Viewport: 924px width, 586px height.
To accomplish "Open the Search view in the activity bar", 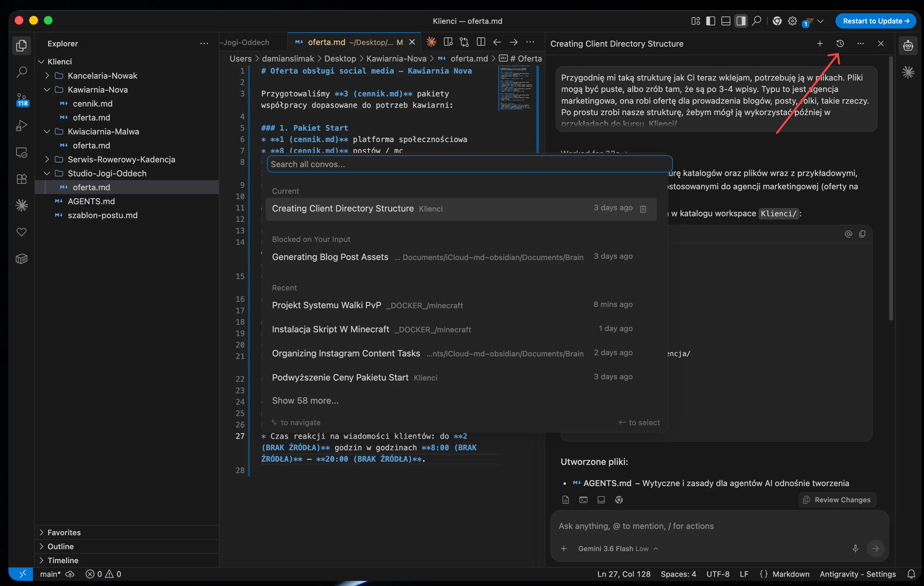I will [x=22, y=72].
